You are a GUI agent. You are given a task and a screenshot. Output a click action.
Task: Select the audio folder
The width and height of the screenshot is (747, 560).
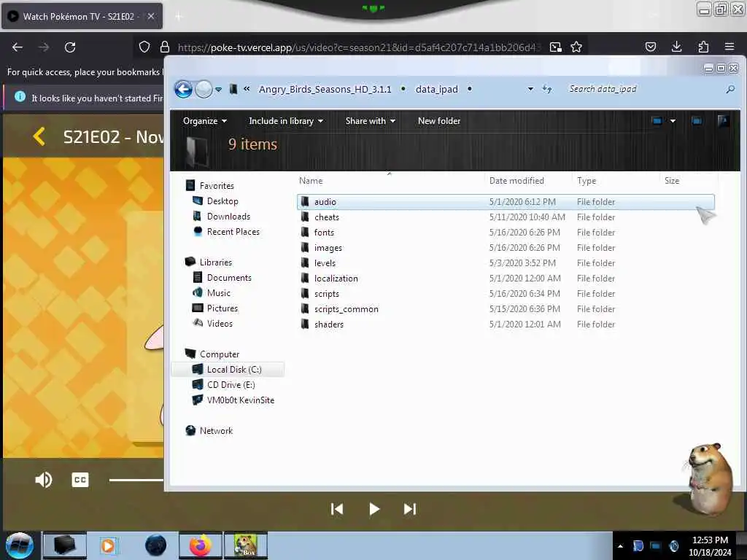pyautogui.click(x=506, y=202)
